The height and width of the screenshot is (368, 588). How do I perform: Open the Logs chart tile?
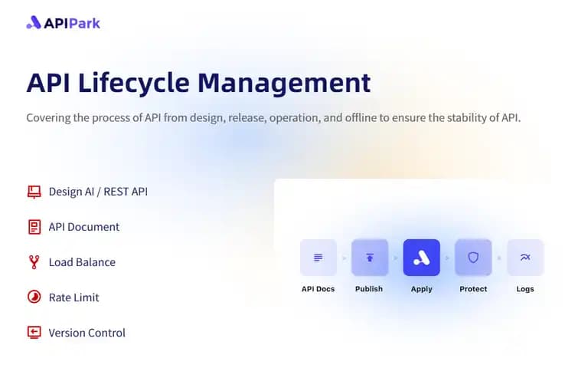(525, 258)
